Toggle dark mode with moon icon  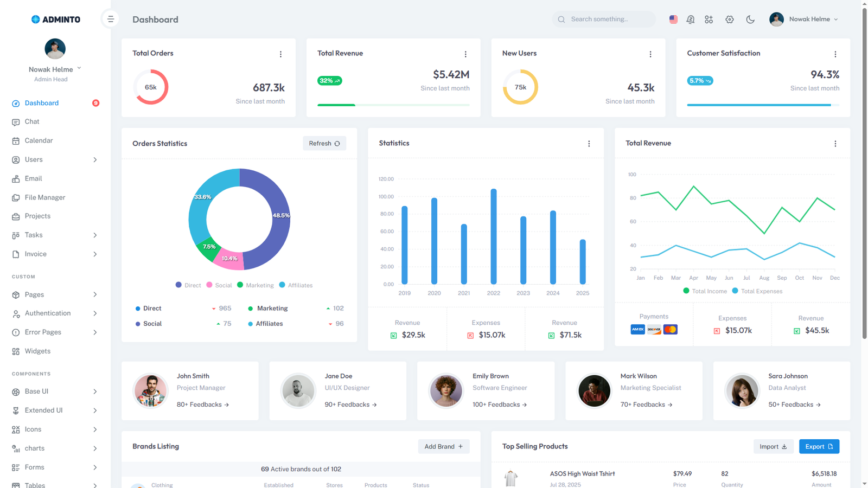[750, 20]
